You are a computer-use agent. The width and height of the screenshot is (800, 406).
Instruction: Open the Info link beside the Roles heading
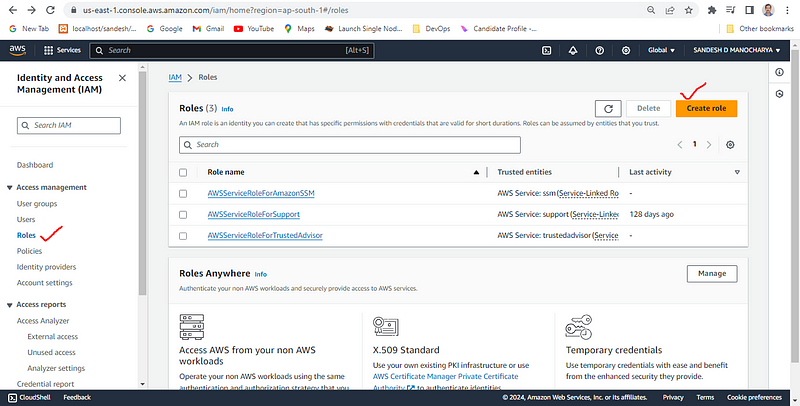pos(227,109)
